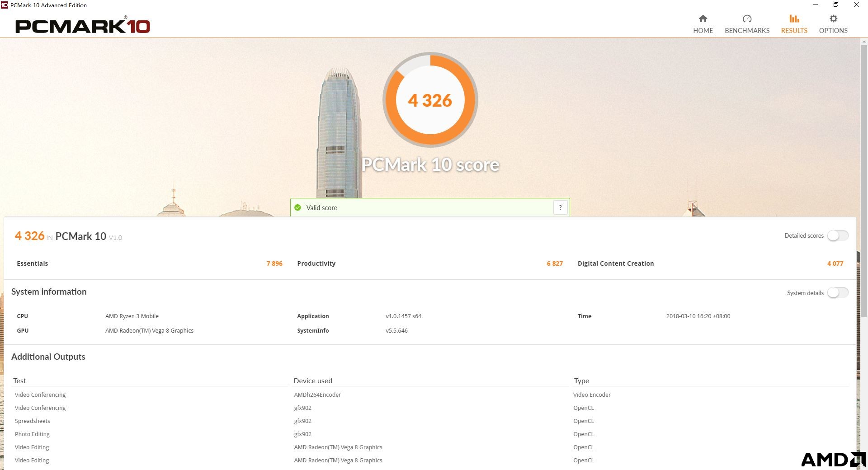Click the AMDh264Encoder device entry

point(317,395)
